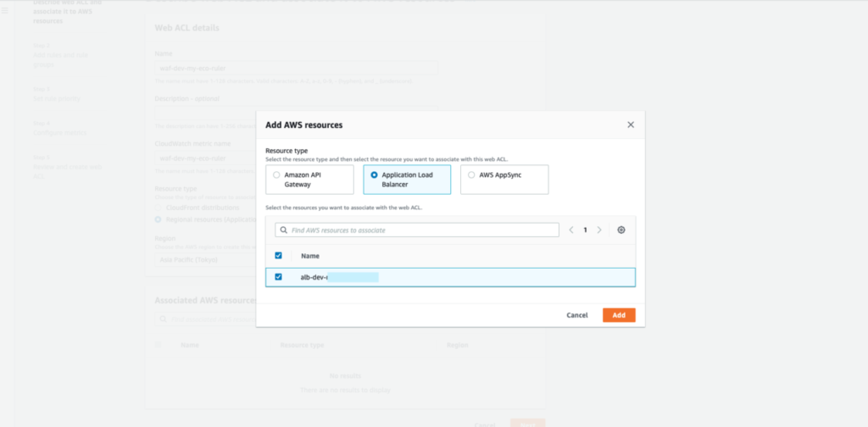Click the search magnifier icon in dialog

pos(284,230)
